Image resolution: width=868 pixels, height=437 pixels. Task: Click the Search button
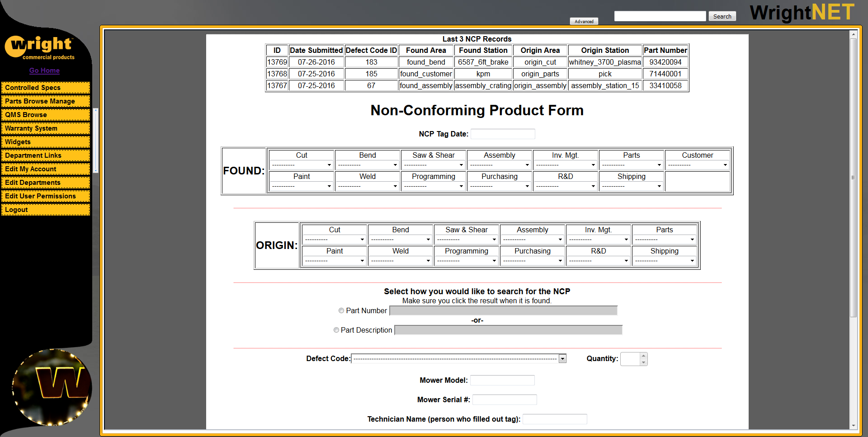(722, 16)
